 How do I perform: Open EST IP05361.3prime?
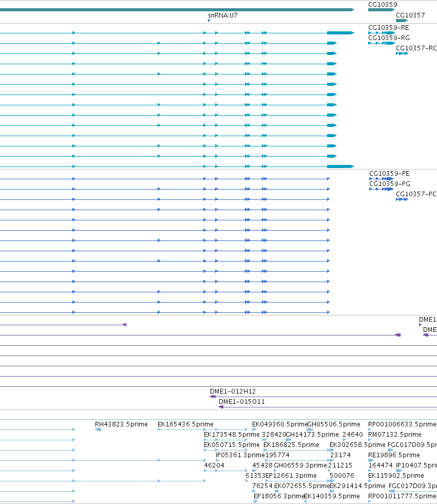pos(240,455)
